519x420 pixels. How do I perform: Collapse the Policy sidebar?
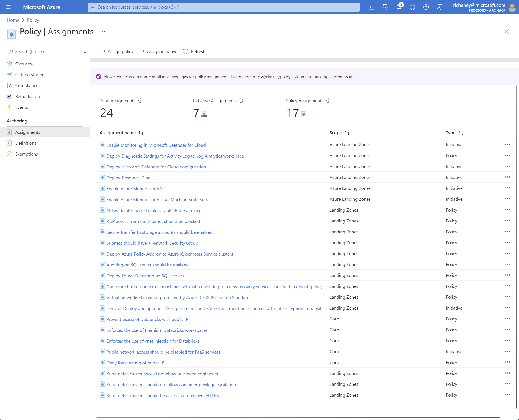[85, 51]
